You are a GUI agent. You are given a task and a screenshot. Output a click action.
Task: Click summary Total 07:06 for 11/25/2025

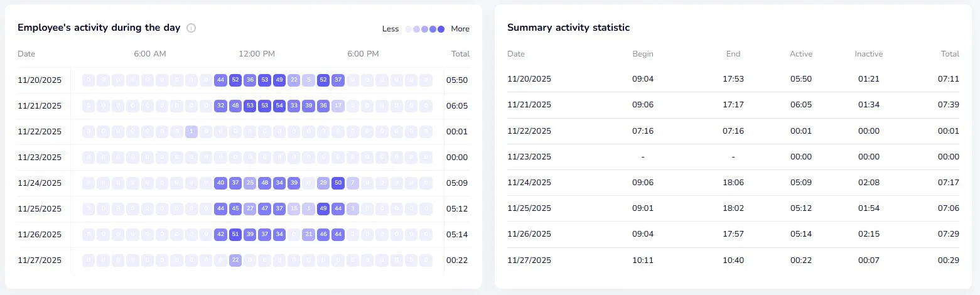tap(949, 208)
